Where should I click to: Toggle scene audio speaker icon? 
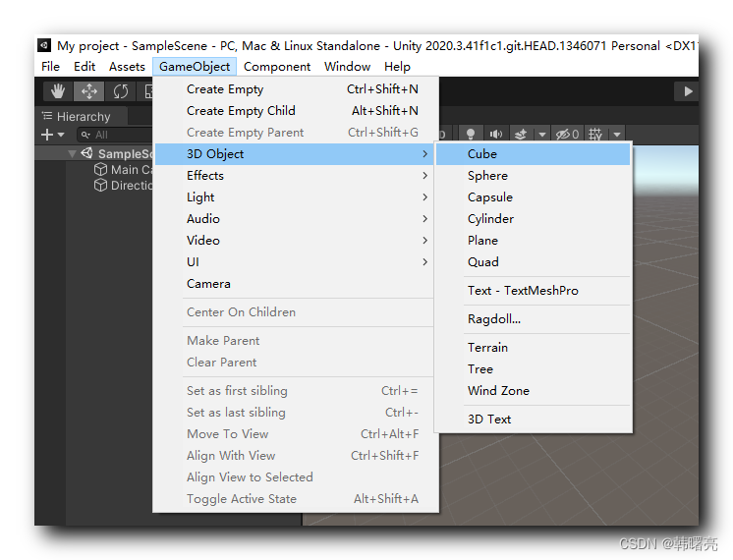click(495, 135)
